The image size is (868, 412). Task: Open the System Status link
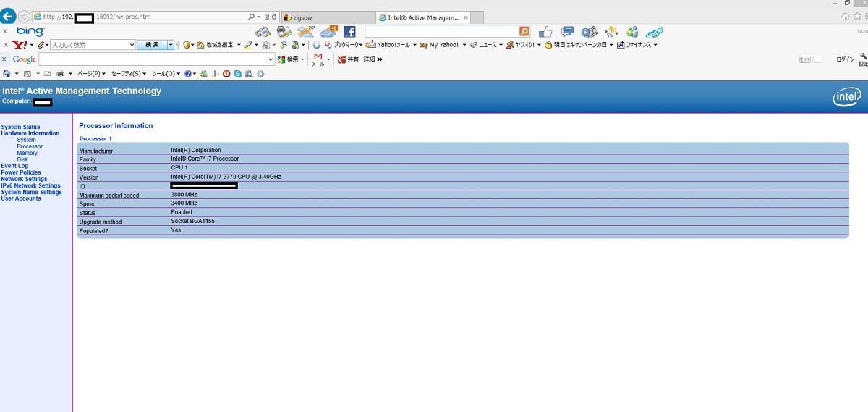coord(21,127)
